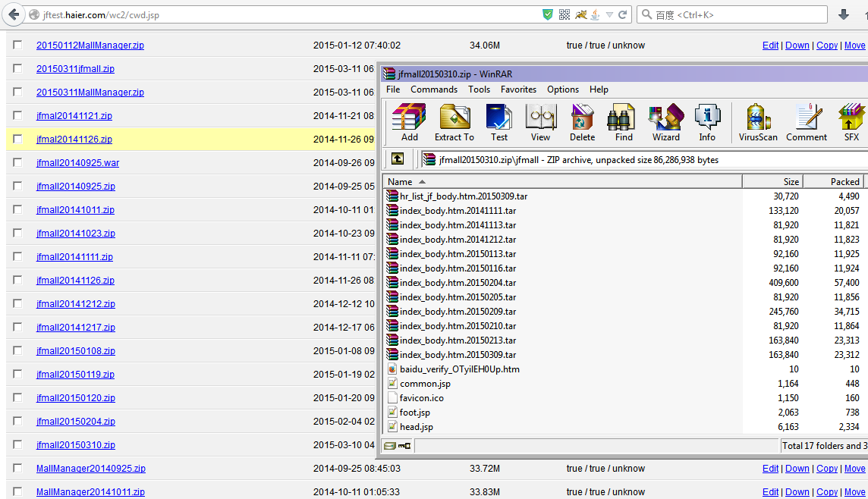
Task: Select index_body.htm.20150204.tar in WinRAR
Action: click(458, 283)
